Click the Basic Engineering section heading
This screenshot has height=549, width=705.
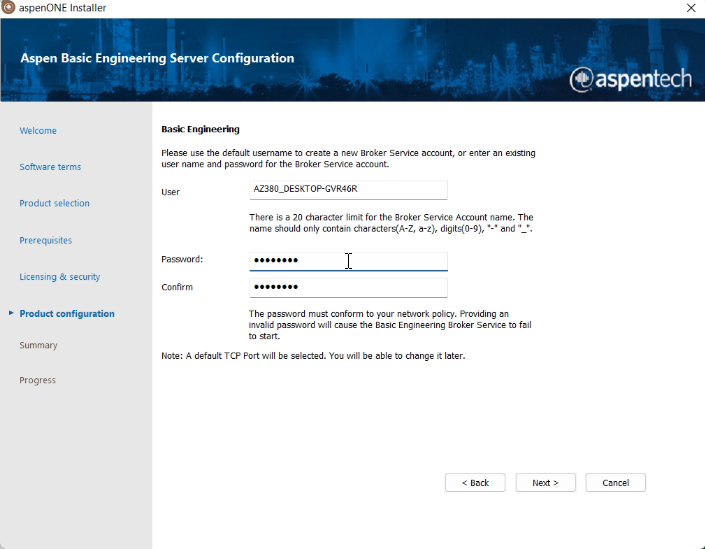pyautogui.click(x=200, y=130)
